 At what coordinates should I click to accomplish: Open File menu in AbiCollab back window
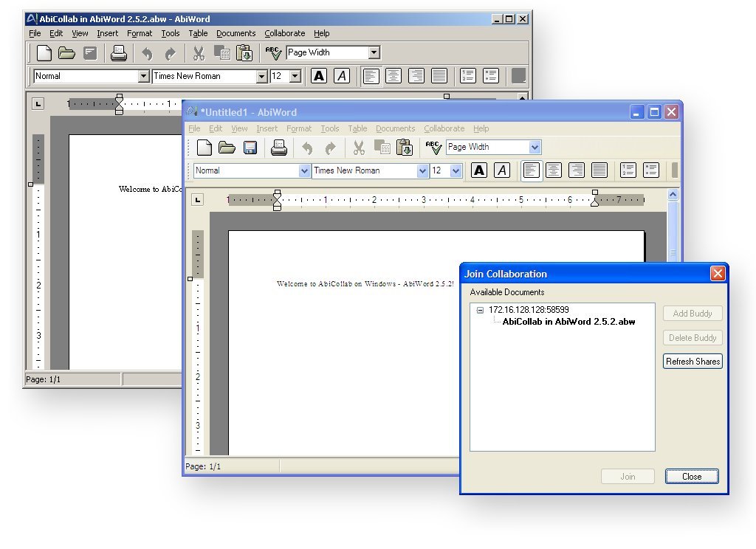coord(35,33)
